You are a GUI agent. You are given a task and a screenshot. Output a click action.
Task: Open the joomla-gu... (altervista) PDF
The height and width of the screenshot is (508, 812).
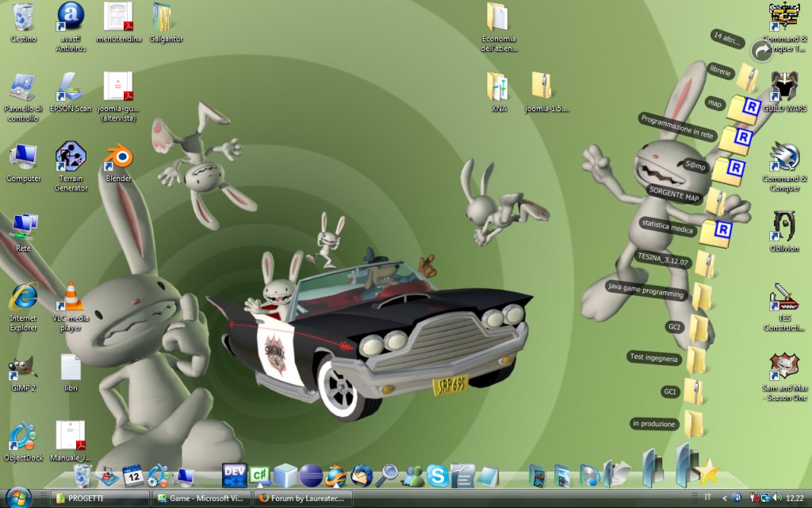point(119,98)
